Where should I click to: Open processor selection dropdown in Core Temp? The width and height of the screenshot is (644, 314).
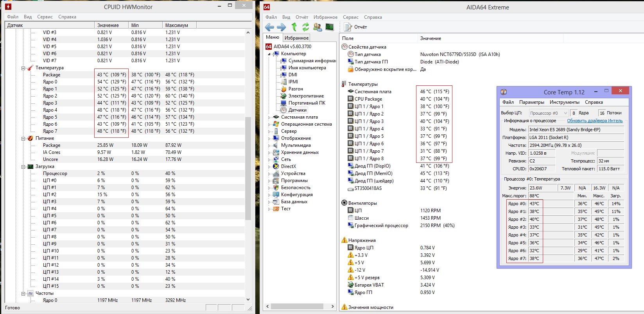click(549, 113)
